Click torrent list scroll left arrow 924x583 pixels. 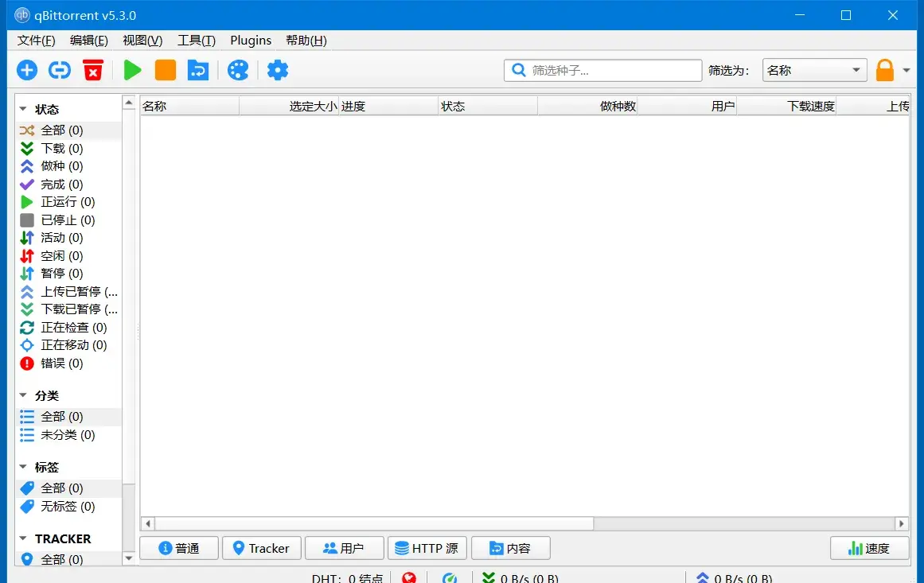(148, 523)
